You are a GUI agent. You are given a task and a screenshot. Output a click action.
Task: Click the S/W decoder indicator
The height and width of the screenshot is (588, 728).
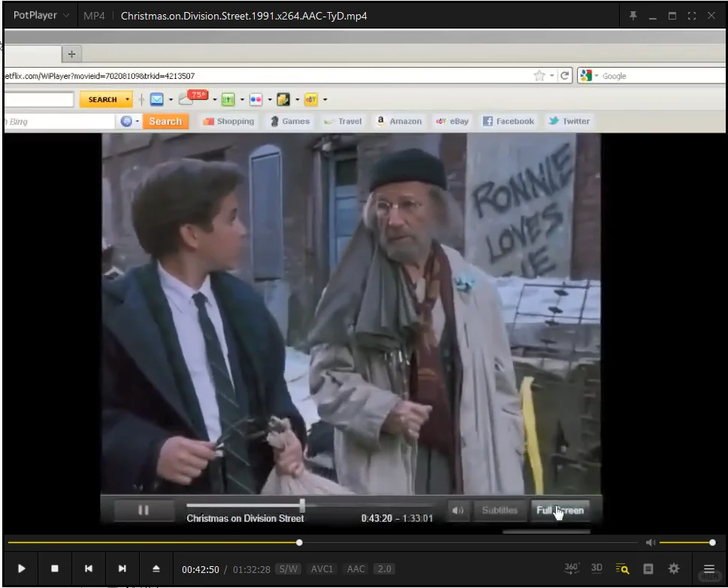pos(288,569)
